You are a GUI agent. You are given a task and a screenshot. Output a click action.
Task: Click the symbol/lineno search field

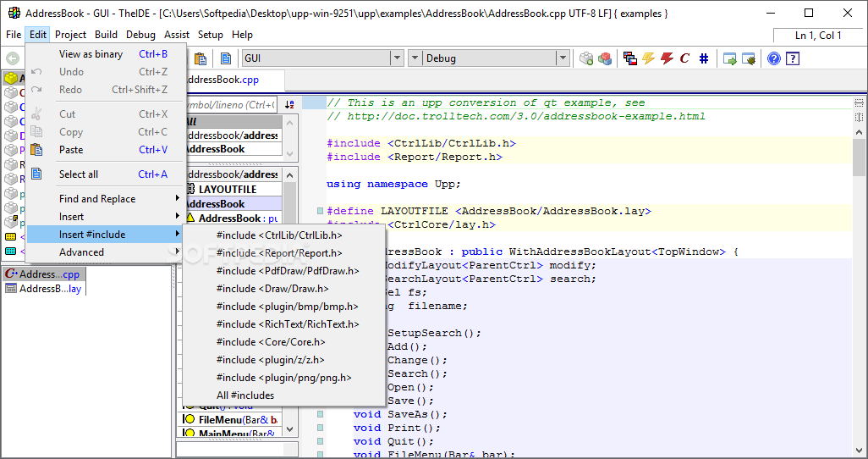pyautogui.click(x=230, y=104)
